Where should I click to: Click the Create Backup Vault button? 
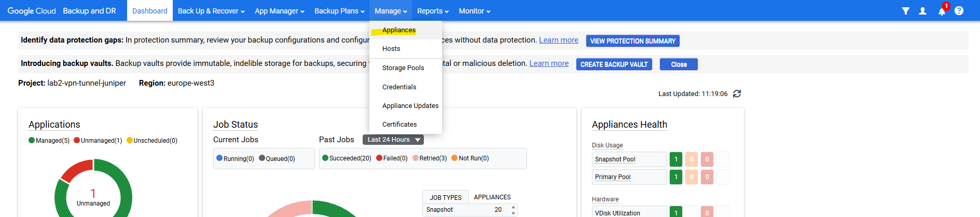(614, 64)
